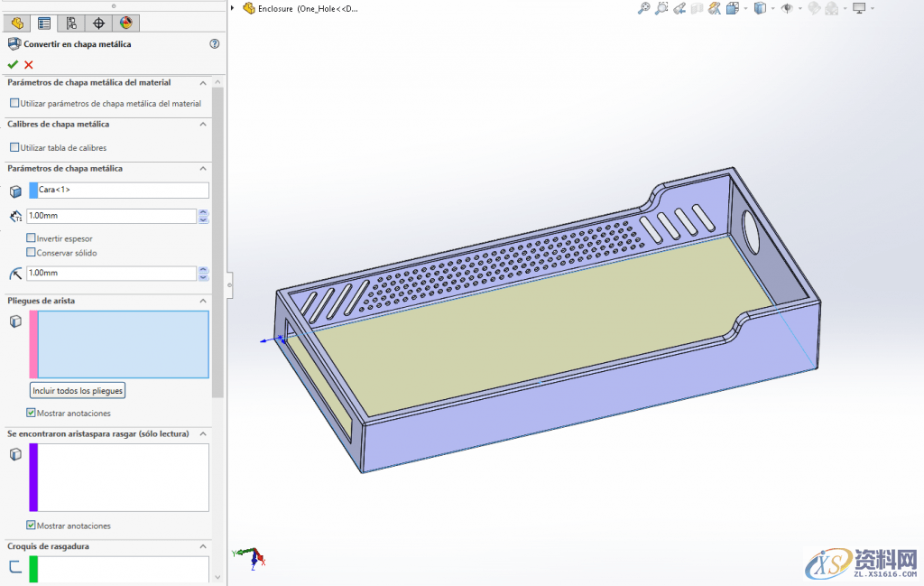
Task: Check the Invertir espesor option
Action: coord(31,238)
